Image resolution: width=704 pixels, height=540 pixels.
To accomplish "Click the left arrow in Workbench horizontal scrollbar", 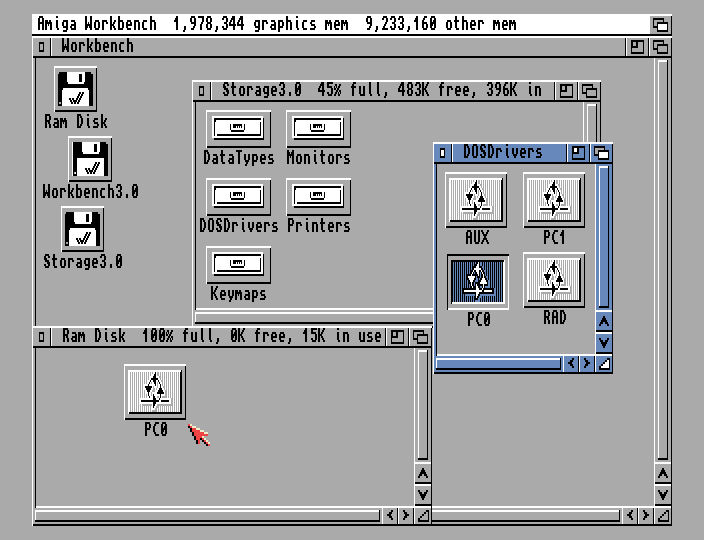I will (x=630, y=515).
